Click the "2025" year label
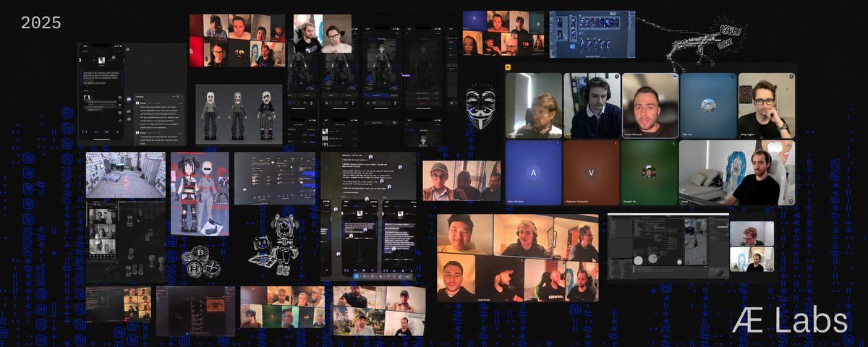 (x=41, y=23)
